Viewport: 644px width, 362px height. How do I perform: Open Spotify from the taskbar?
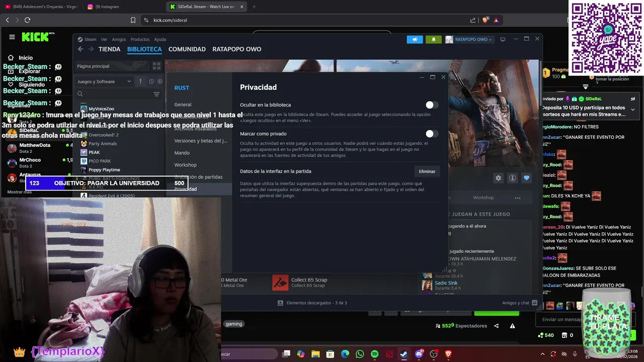[x=374, y=354]
